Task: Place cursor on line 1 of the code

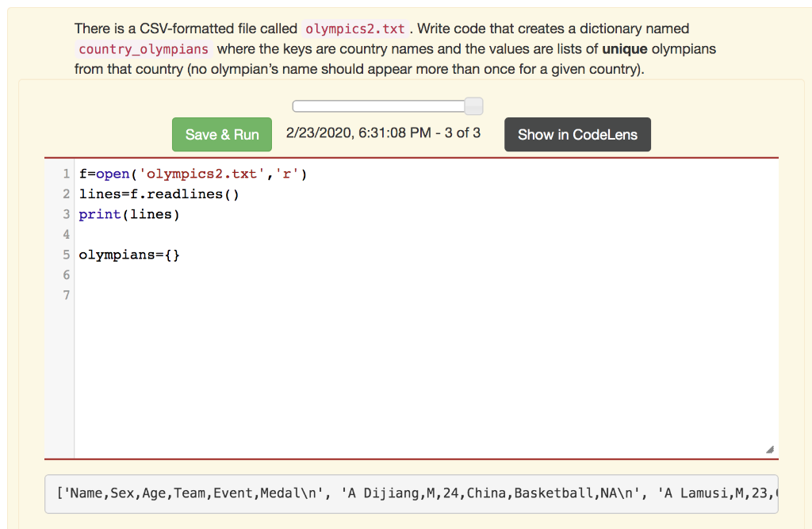Action: [x=159, y=173]
